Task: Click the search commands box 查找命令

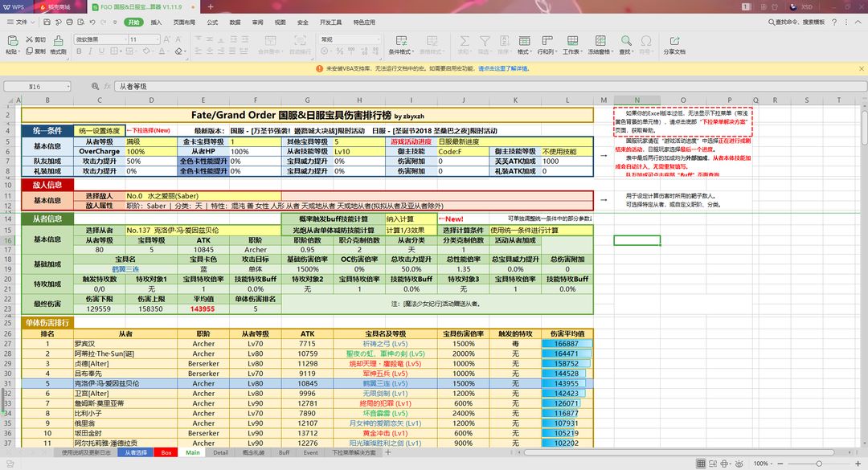Action: pyautogui.click(x=796, y=22)
